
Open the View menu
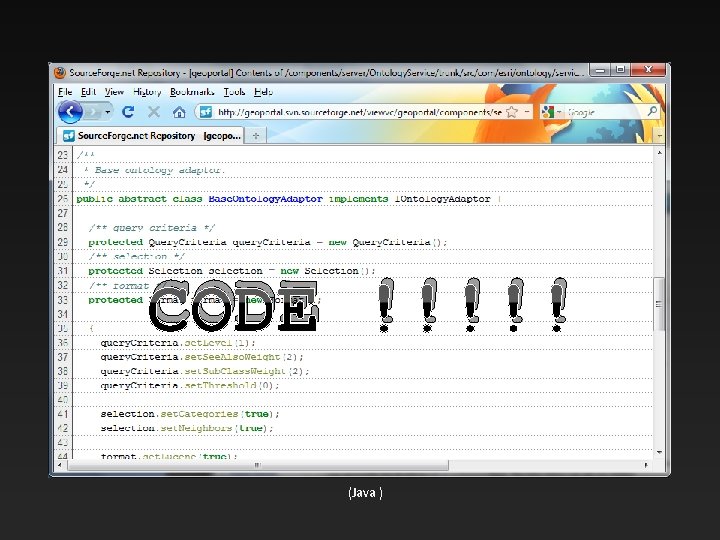point(114,92)
